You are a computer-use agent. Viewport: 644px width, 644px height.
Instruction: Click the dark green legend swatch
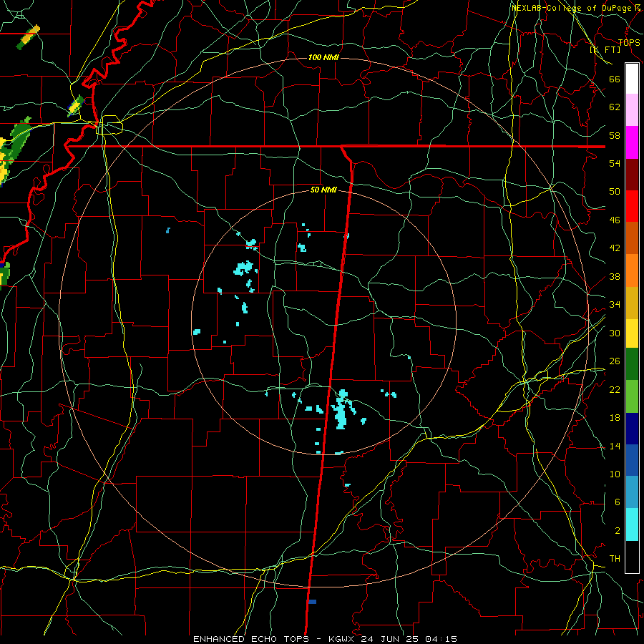pyautogui.click(x=632, y=364)
